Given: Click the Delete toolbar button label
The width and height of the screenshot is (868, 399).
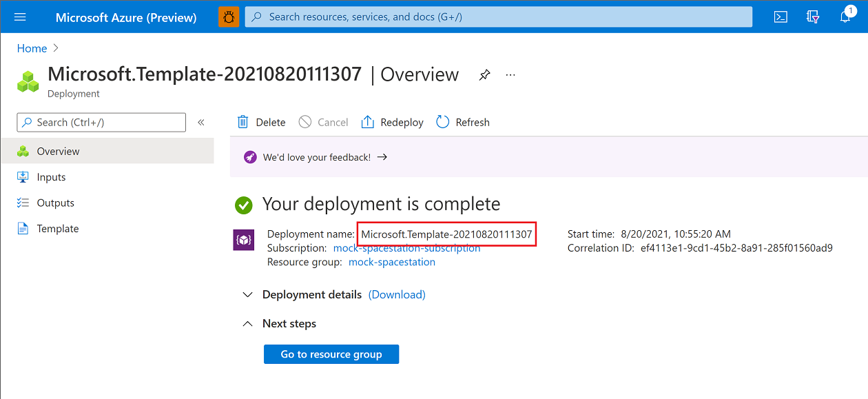Looking at the screenshot, I should 271,122.
